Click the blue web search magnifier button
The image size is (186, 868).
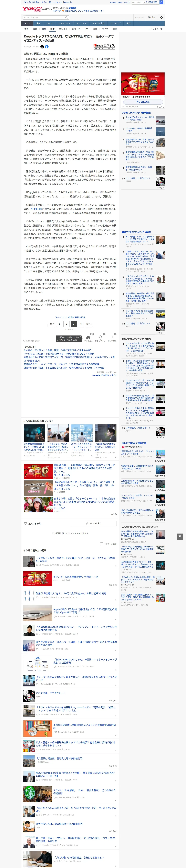[x=161, y=2]
